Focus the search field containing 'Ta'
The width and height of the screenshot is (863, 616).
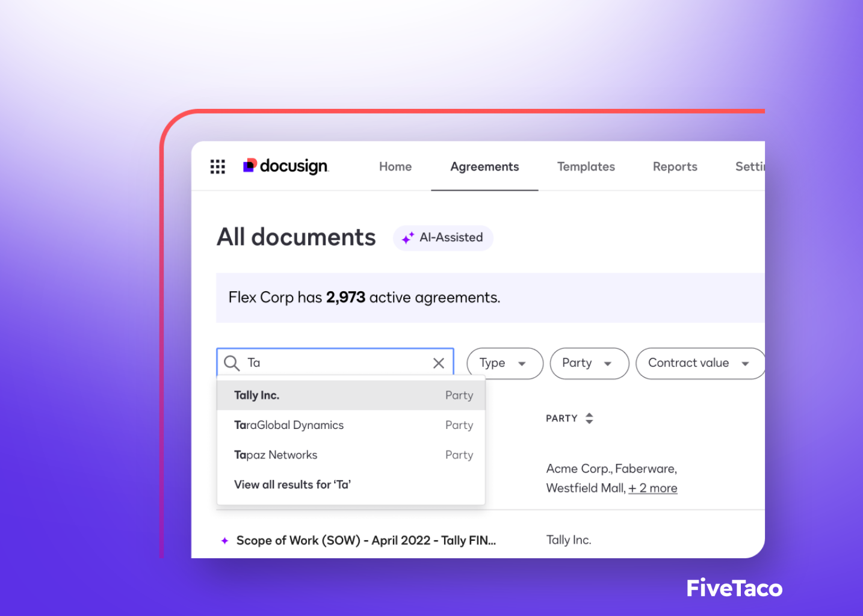point(335,363)
